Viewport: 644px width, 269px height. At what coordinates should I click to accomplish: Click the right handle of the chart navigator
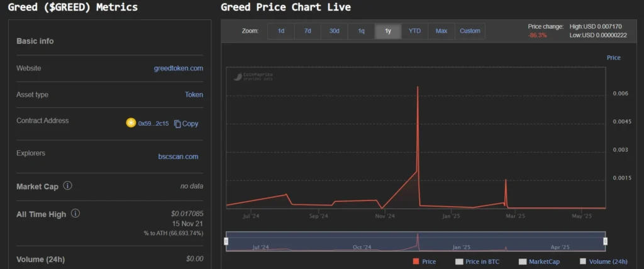[605, 241]
